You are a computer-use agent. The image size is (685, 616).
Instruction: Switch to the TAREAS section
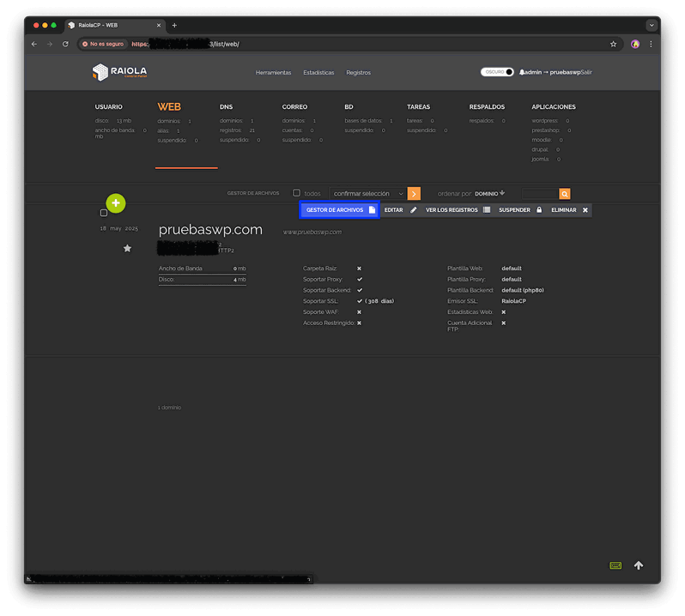pyautogui.click(x=418, y=106)
